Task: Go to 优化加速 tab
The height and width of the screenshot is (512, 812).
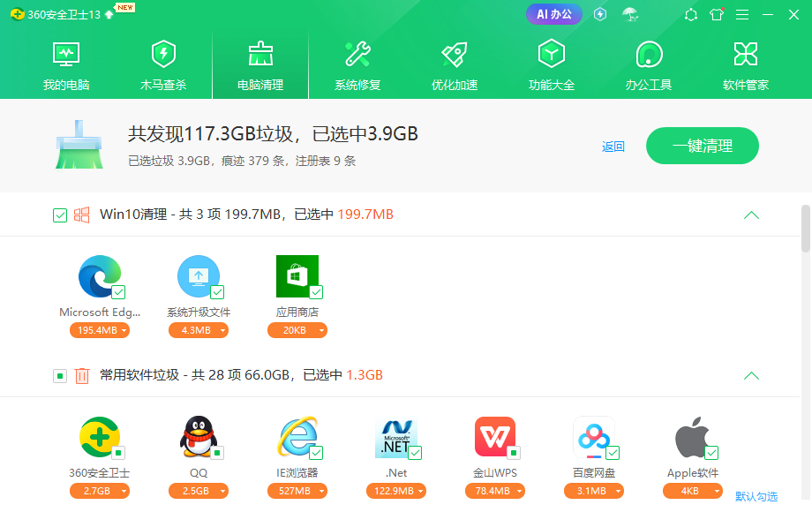Action: coord(455,66)
